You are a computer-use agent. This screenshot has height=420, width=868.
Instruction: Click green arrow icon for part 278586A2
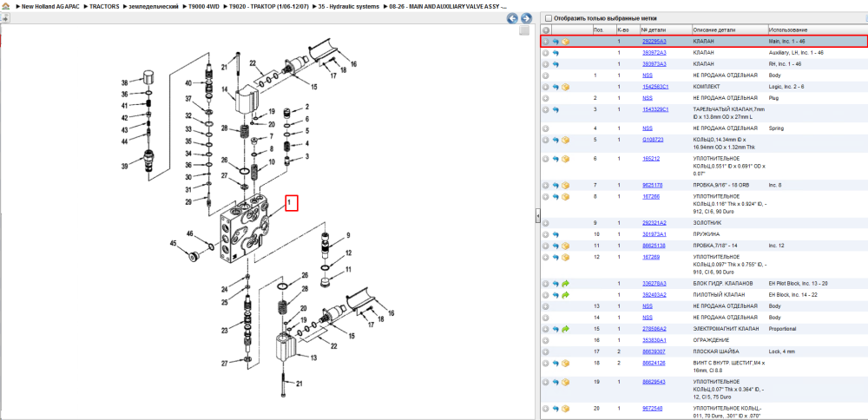pyautogui.click(x=565, y=329)
